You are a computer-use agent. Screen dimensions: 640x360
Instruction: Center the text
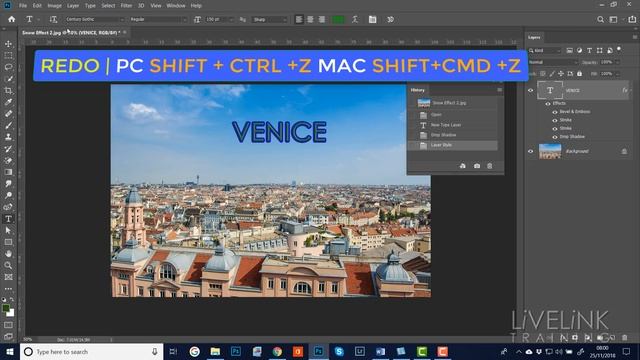pyautogui.click(x=310, y=19)
